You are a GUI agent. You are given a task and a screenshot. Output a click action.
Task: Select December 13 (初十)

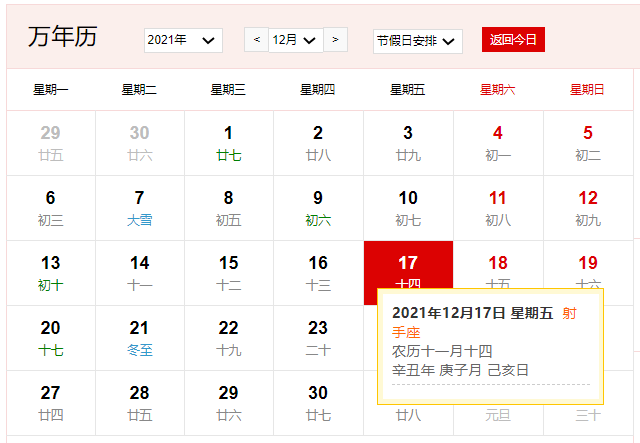tap(51, 273)
